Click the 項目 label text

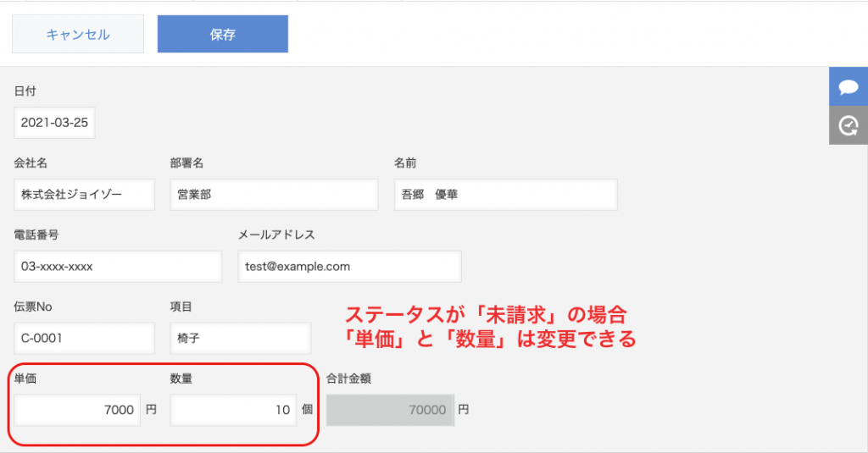click(x=181, y=307)
